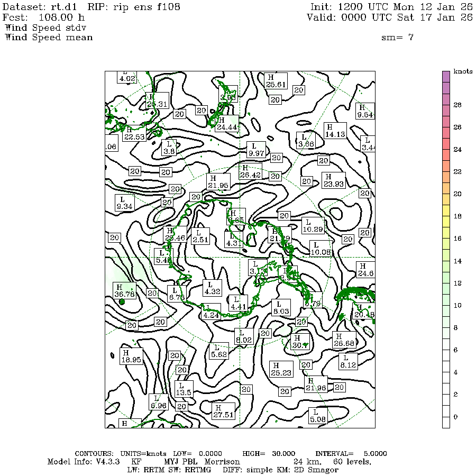This screenshot has width=476, height=476.
Task: Click the 'knots' unit label above the color scale
Action: click(463, 71)
